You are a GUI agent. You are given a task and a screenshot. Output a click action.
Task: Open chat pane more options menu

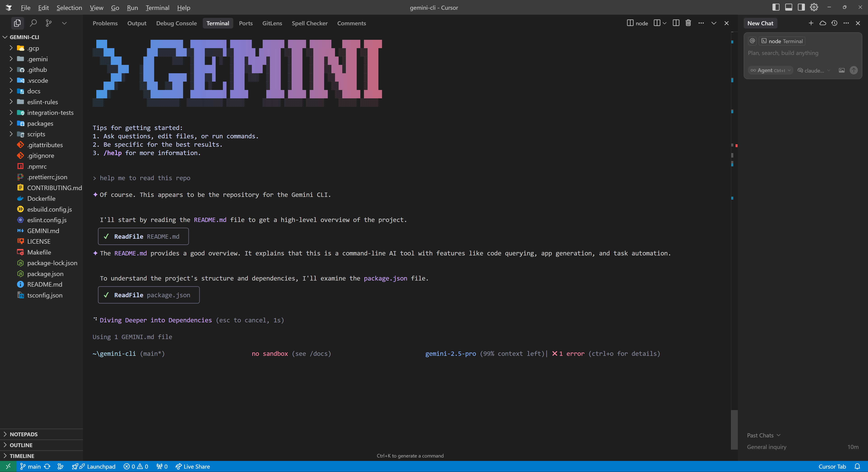tap(846, 23)
